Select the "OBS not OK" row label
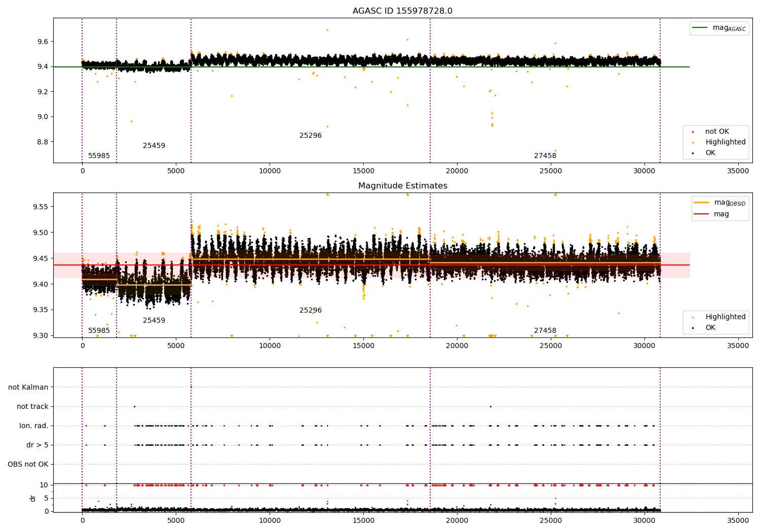Image resolution: width=760 pixels, height=532 pixels. tap(28, 464)
